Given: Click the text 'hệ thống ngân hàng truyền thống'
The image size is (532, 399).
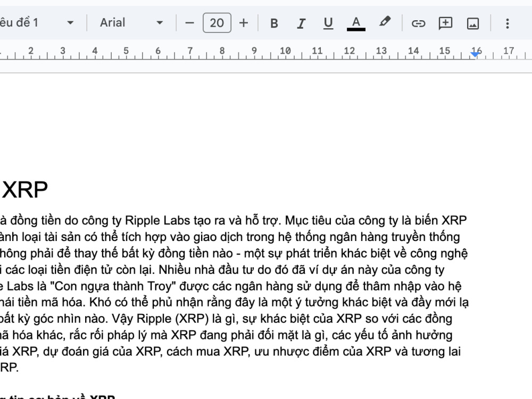Looking at the screenshot, I should [x=369, y=237].
